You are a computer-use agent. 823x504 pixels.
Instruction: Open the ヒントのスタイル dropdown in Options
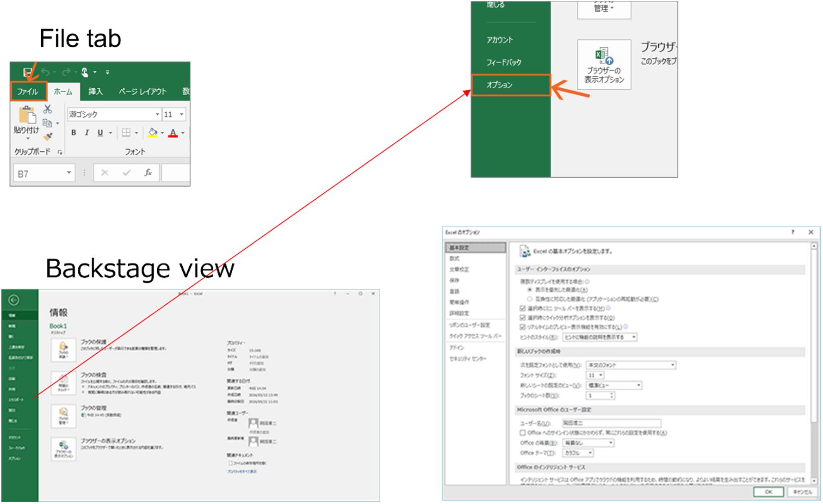tap(600, 337)
